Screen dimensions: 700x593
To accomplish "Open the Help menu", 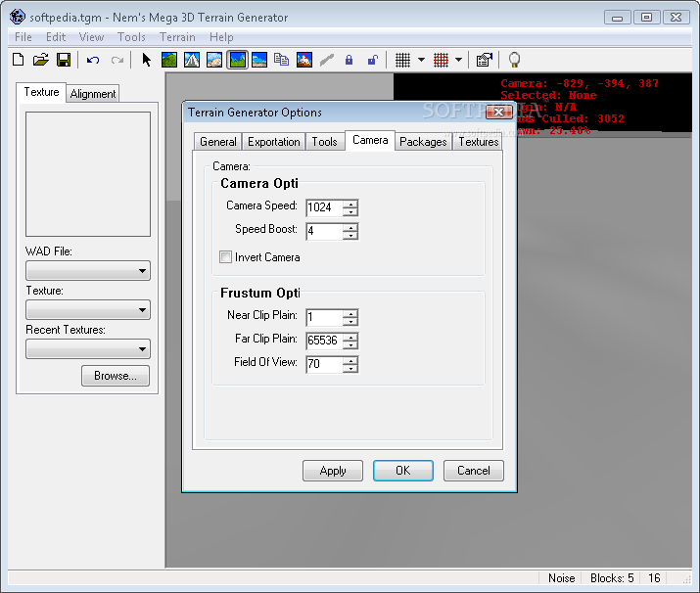I will [221, 37].
